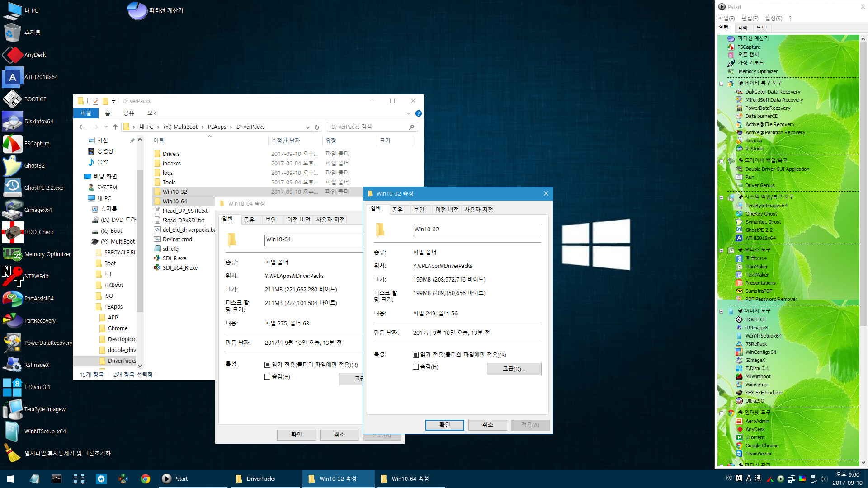The height and width of the screenshot is (488, 868).
Task: Launch OneKey Ghost from Pstart
Action: point(761,214)
